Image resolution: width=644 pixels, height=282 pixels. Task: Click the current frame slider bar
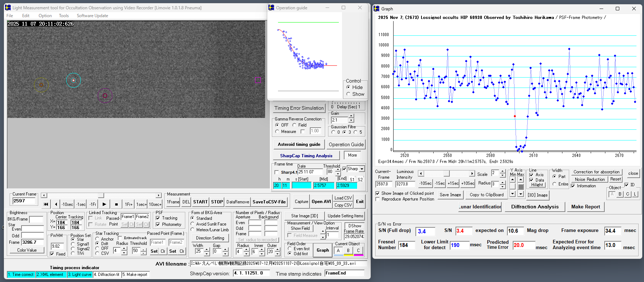coord(101,196)
